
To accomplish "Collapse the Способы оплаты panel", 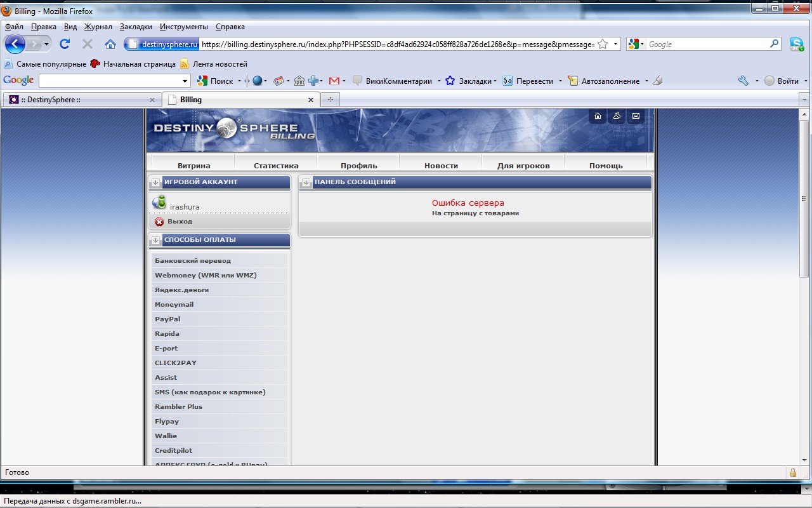I will tap(156, 240).
